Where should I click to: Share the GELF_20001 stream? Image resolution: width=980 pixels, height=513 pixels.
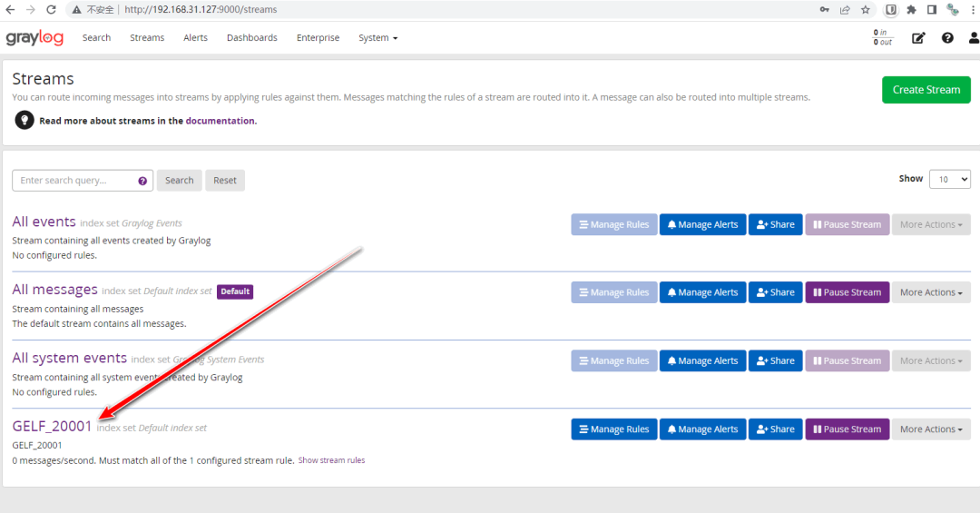click(x=776, y=429)
